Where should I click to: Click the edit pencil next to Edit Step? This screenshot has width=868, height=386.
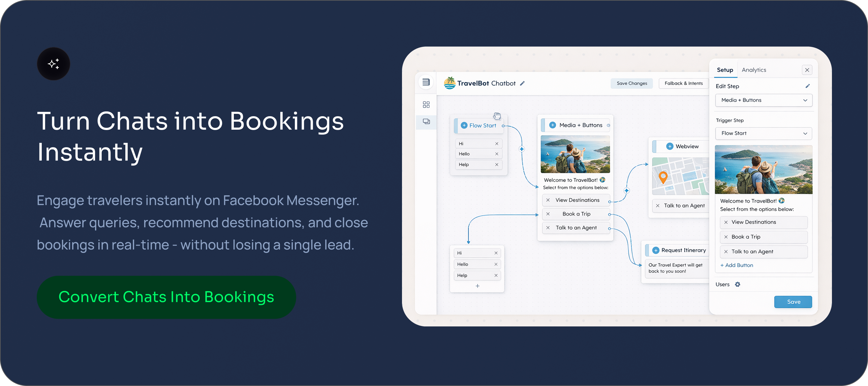pos(808,86)
